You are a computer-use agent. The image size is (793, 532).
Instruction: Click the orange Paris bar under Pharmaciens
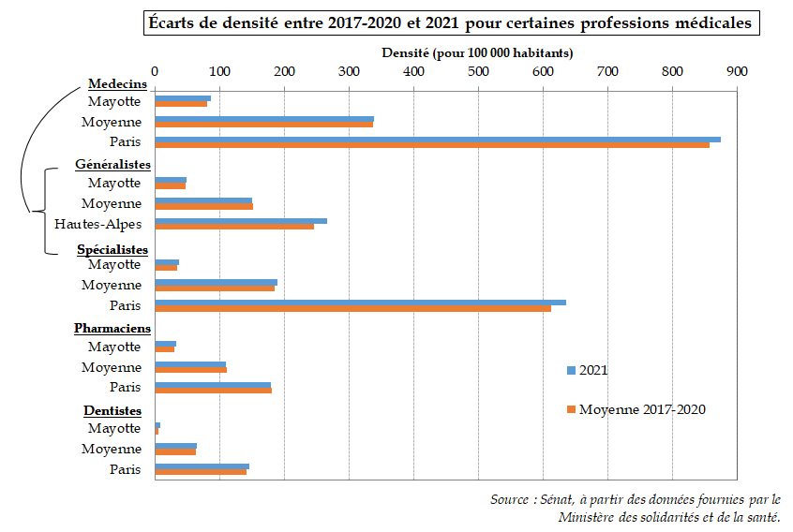[x=213, y=390]
